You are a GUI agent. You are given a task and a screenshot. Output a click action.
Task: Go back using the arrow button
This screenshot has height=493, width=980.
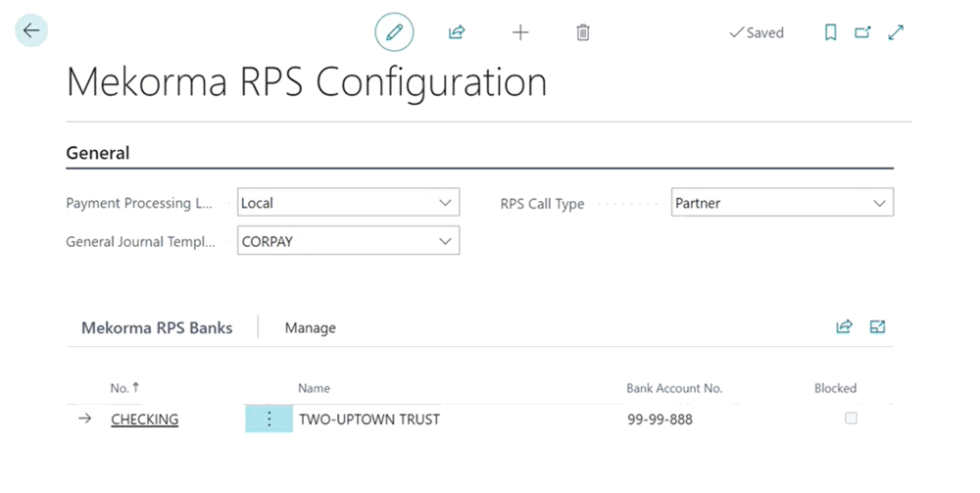31,30
